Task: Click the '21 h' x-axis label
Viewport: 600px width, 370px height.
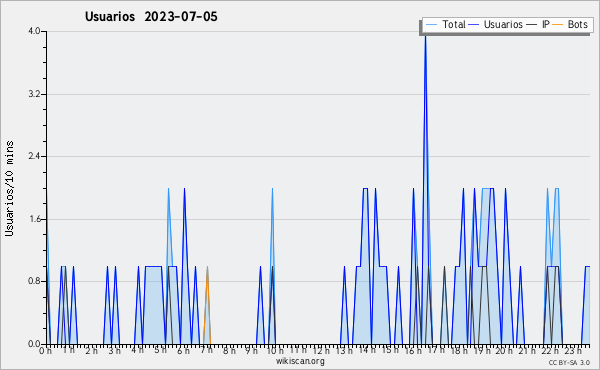Action: click(x=528, y=350)
